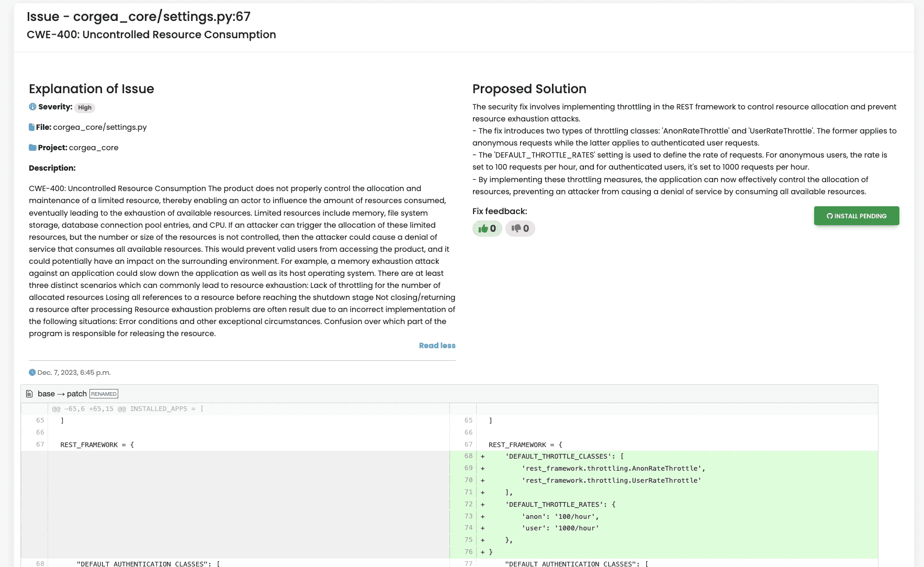Collapse the description with Read less
924x567 pixels.
tap(437, 346)
